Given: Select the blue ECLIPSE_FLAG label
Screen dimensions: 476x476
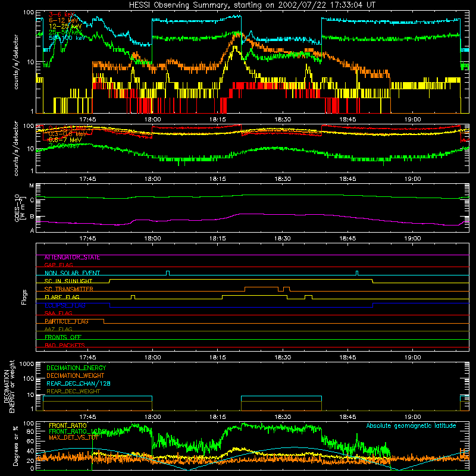Looking at the screenshot, I should pyautogui.click(x=65, y=305).
